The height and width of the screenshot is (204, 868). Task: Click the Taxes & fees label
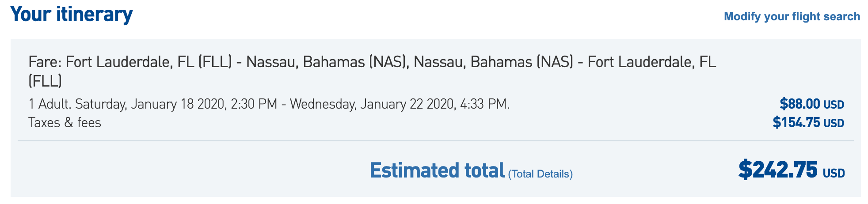65,122
